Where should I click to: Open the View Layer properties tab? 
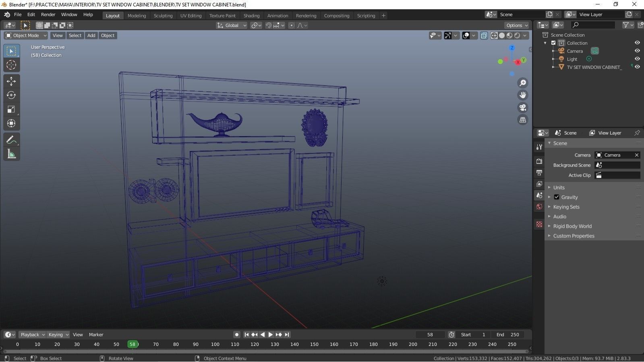(x=539, y=184)
